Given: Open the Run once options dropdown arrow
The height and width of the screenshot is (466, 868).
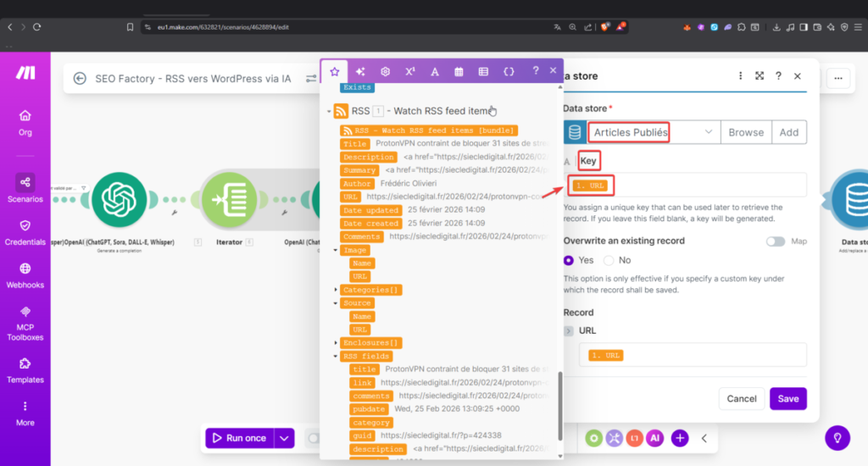Looking at the screenshot, I should pos(285,438).
